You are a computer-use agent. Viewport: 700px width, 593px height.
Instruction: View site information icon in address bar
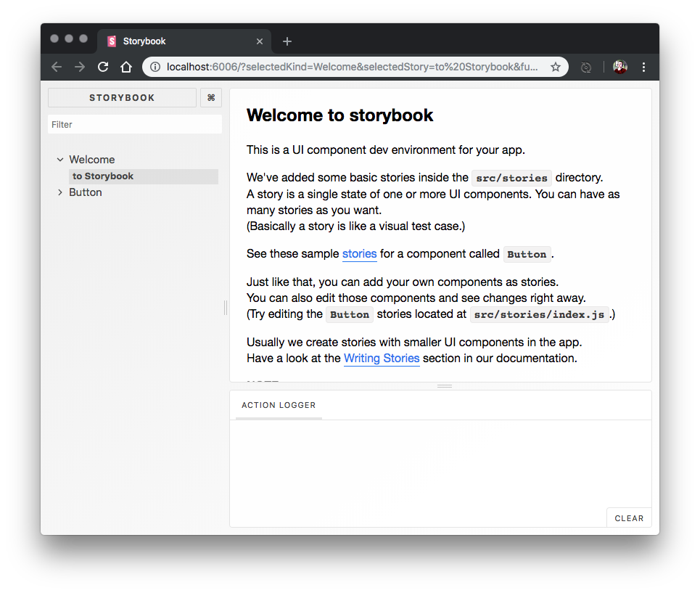pyautogui.click(x=155, y=67)
